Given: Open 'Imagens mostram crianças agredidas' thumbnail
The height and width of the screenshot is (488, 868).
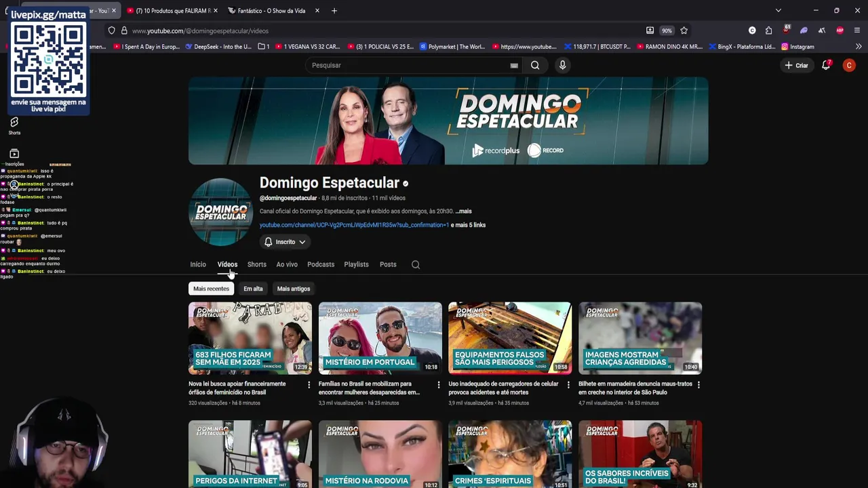Looking at the screenshot, I should [x=640, y=338].
